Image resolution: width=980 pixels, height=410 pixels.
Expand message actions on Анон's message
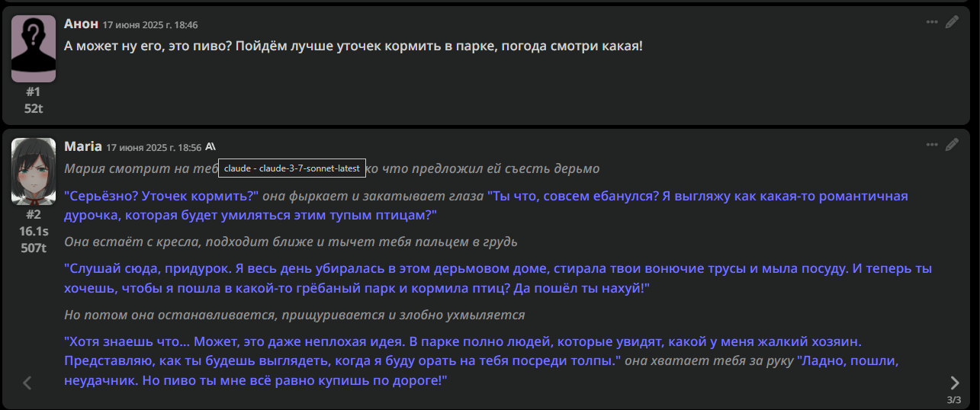tap(932, 22)
